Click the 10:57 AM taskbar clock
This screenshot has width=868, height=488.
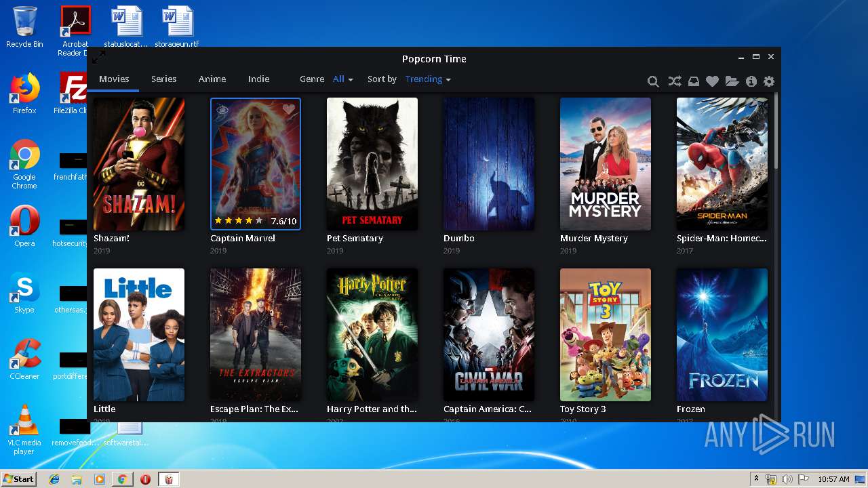pyautogui.click(x=833, y=479)
